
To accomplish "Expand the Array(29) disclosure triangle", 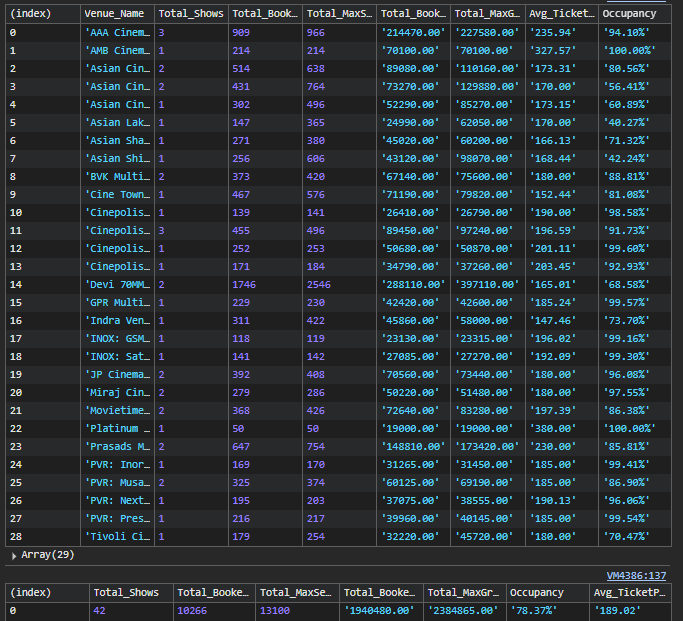I will (x=14, y=556).
